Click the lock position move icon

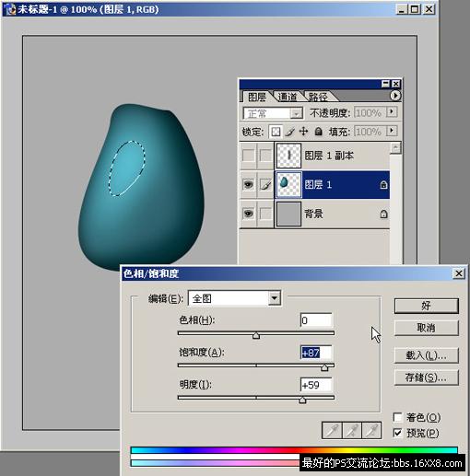[x=303, y=132]
